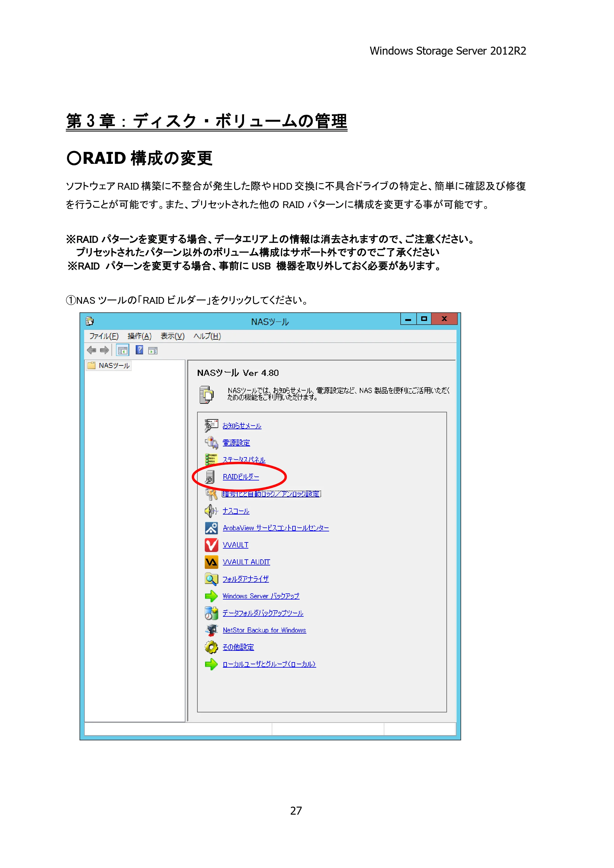Click the その他設定 gear icon
614x868 pixels.
coord(211,647)
